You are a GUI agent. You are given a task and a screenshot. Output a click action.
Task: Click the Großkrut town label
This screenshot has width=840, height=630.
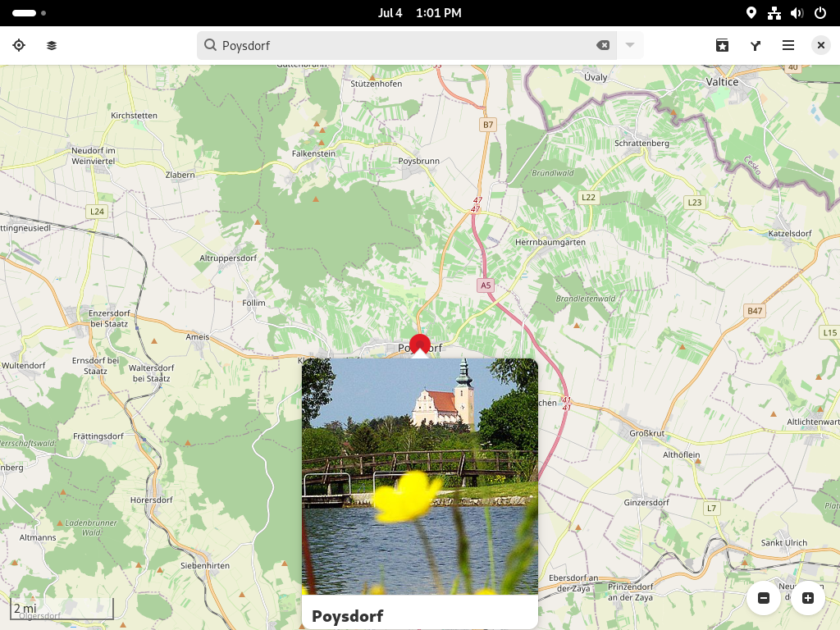[646, 433]
